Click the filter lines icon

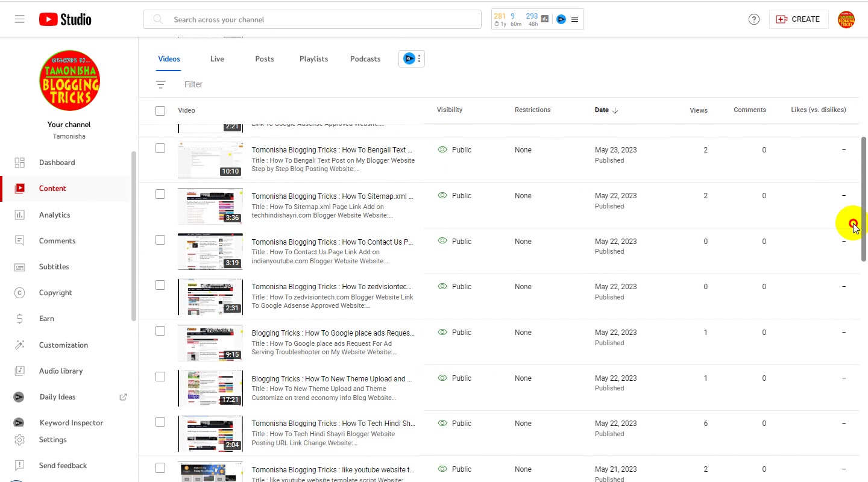coord(160,84)
